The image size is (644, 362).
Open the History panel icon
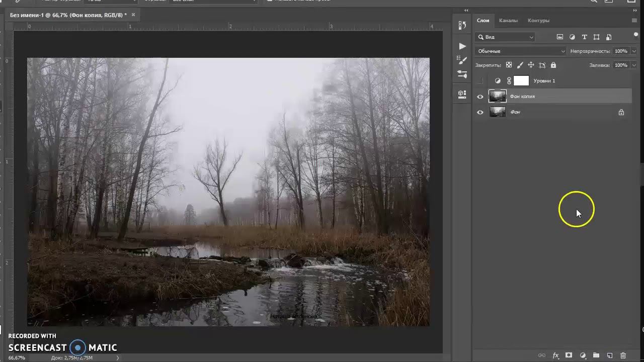[462, 26]
